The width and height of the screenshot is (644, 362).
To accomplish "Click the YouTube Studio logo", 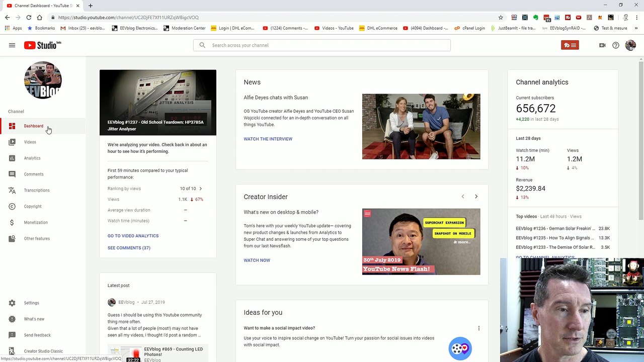I will tap(42, 45).
